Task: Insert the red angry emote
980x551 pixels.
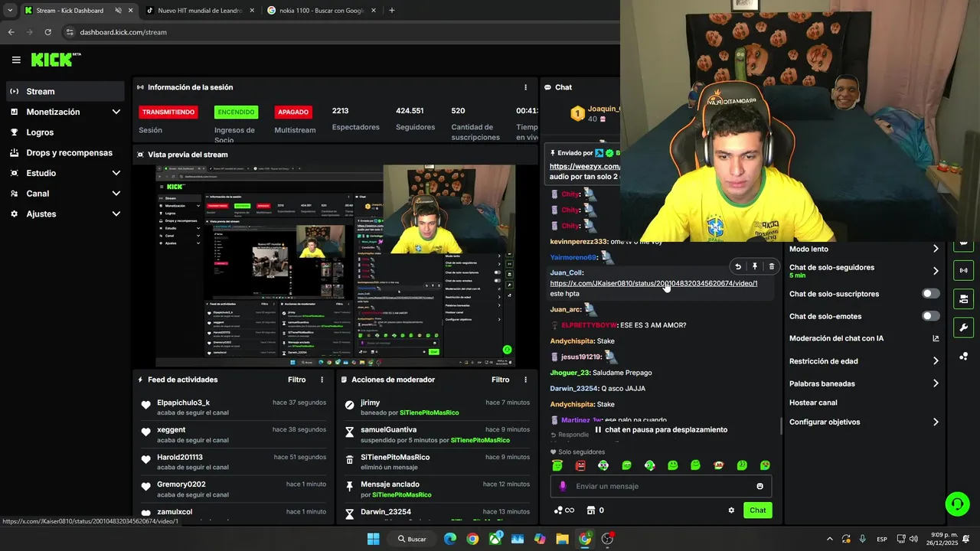Action: point(580,465)
